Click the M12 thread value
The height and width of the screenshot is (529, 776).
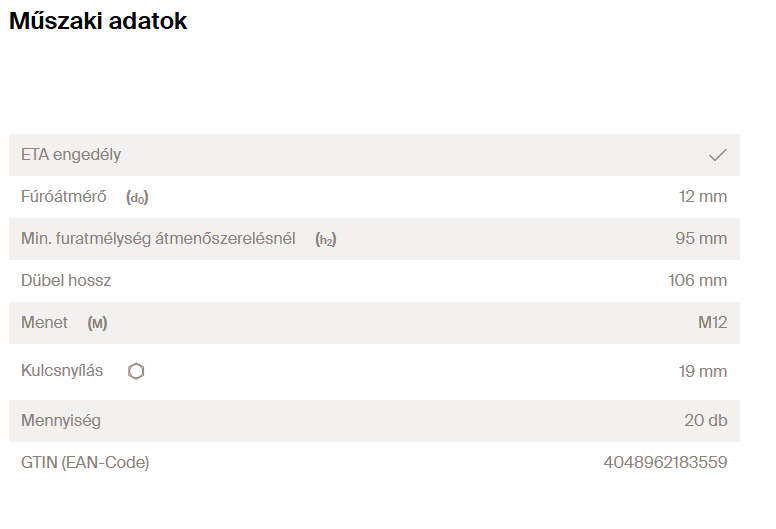pos(712,323)
